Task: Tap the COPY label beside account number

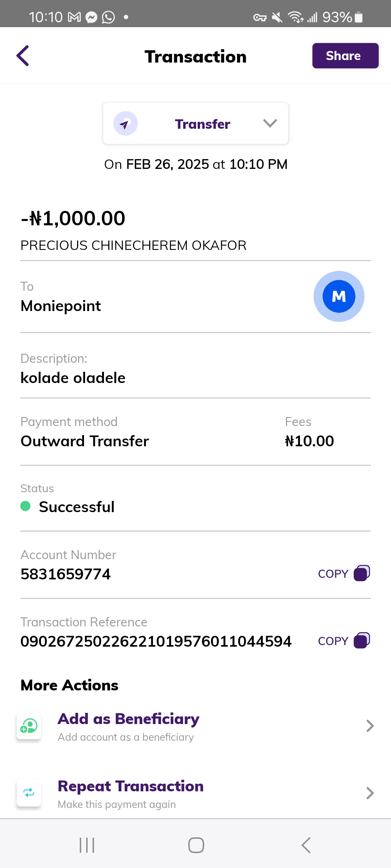Action: (x=333, y=574)
